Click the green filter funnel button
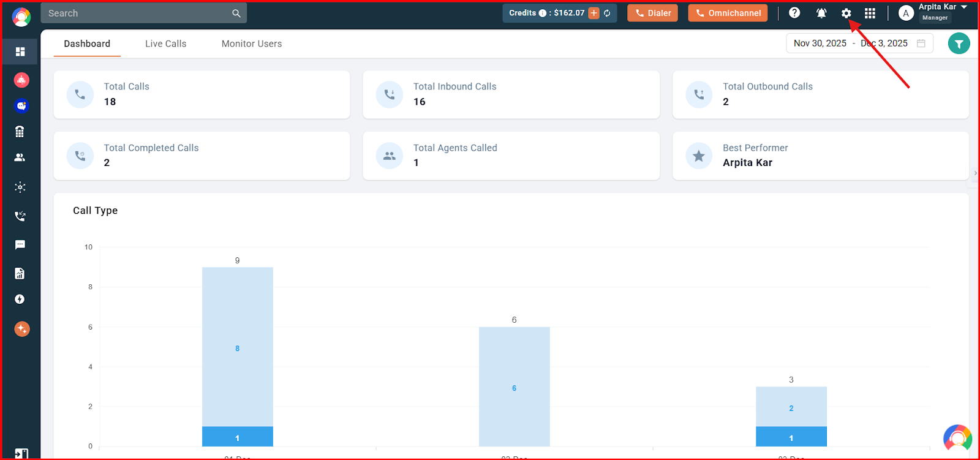The width and height of the screenshot is (980, 460). point(959,43)
